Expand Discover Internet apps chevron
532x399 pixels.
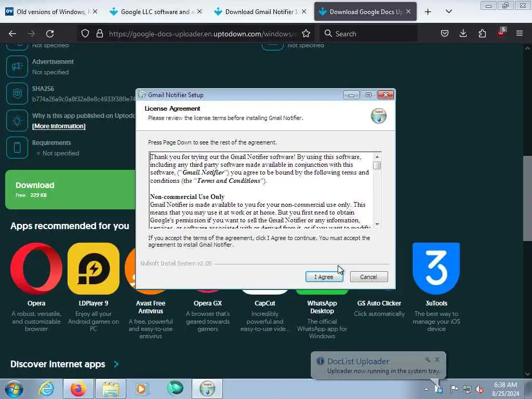tap(116, 364)
